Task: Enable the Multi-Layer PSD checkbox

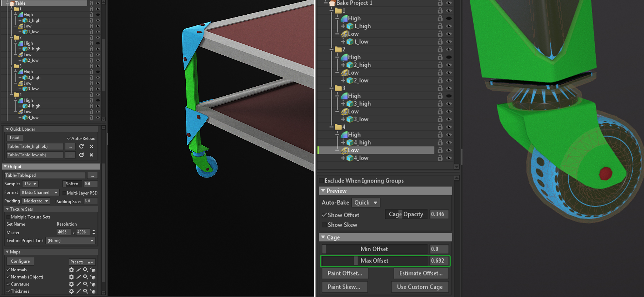Action: tap(64, 193)
